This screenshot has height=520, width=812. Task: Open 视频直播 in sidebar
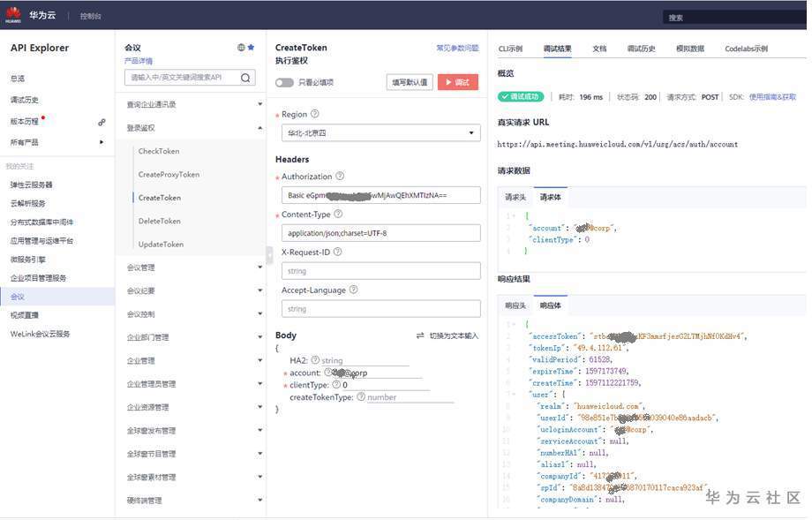[25, 315]
